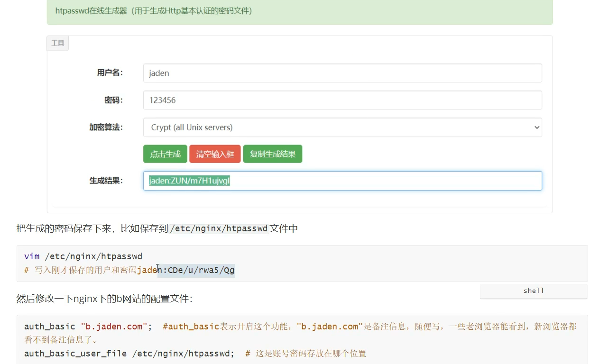Click the chevron arrow of the 加密算法 select
Screen dimensions: 590x364
536,127
